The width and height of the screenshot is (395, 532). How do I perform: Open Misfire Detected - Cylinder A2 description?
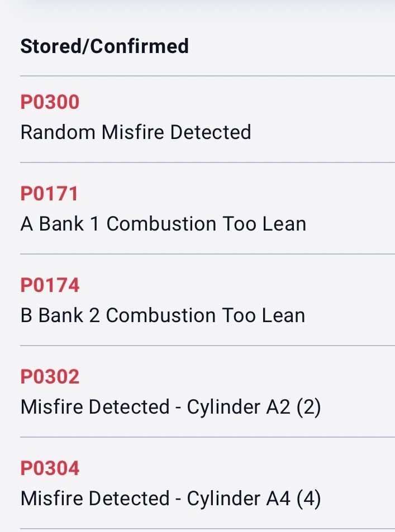click(170, 407)
